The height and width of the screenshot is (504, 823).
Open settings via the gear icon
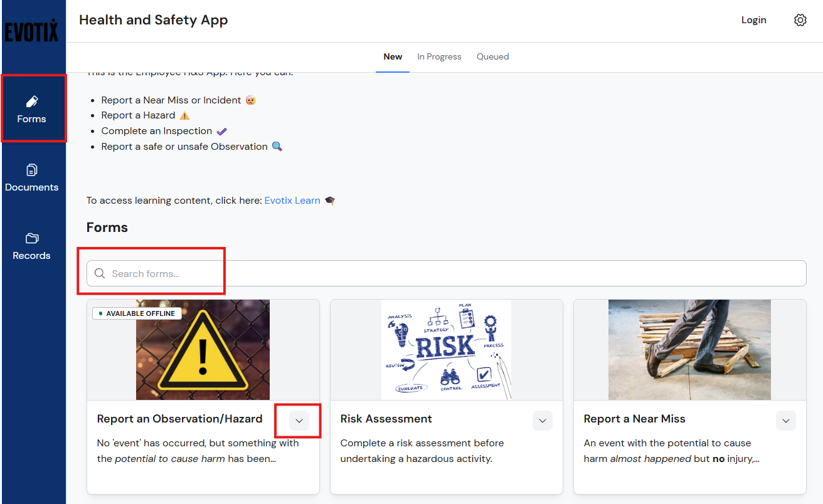coord(800,20)
